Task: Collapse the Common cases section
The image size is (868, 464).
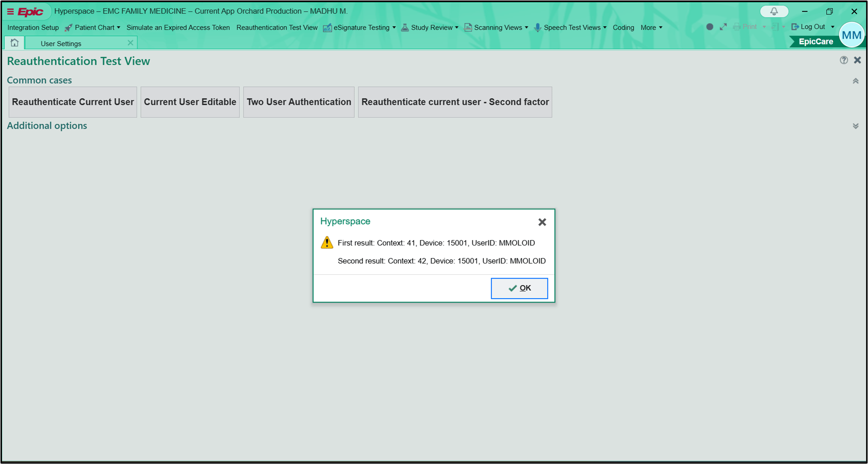Action: click(856, 81)
